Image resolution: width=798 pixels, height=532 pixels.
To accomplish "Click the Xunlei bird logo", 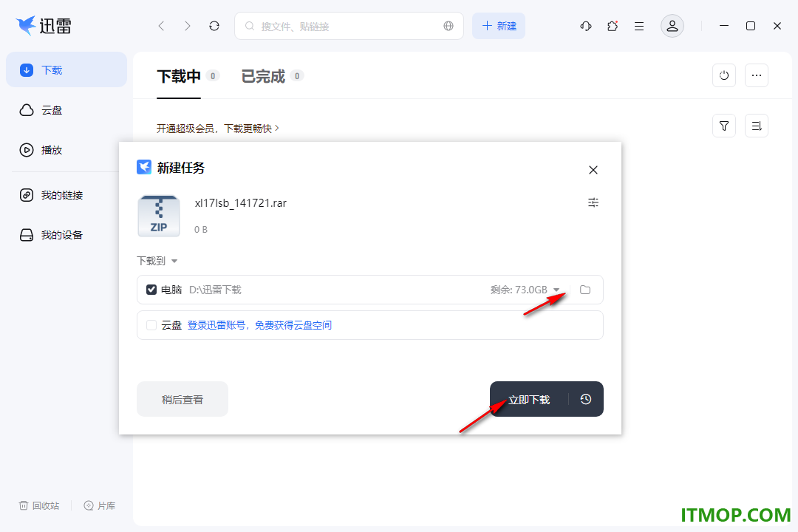I will coord(27,25).
